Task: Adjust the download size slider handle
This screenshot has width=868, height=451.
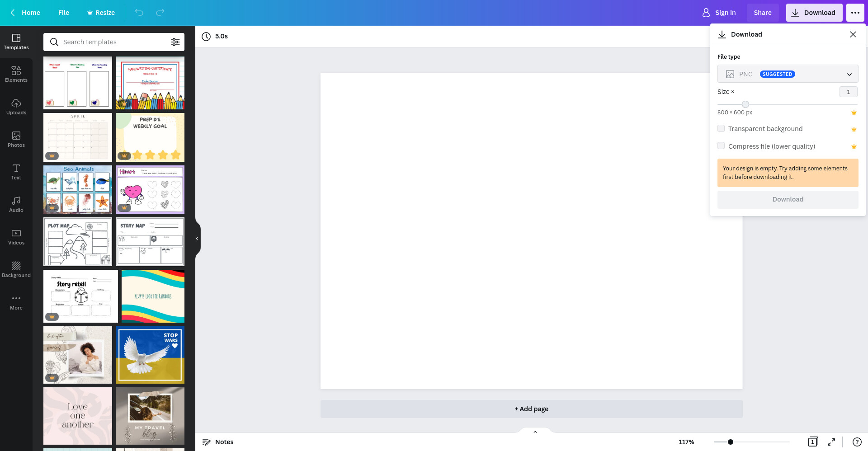Action: [x=745, y=104]
